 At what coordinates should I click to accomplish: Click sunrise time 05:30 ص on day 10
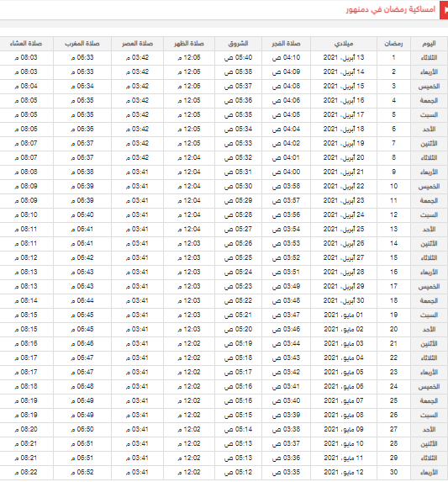tap(238, 186)
